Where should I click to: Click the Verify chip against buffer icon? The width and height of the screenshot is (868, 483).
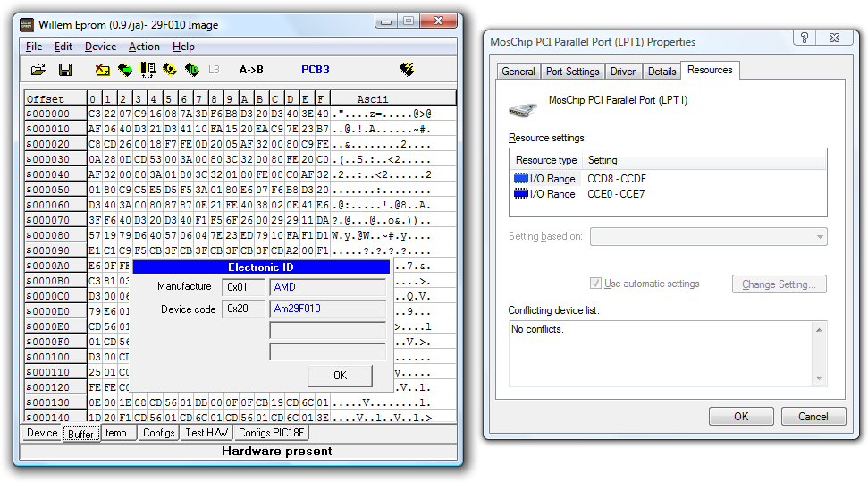[147, 70]
